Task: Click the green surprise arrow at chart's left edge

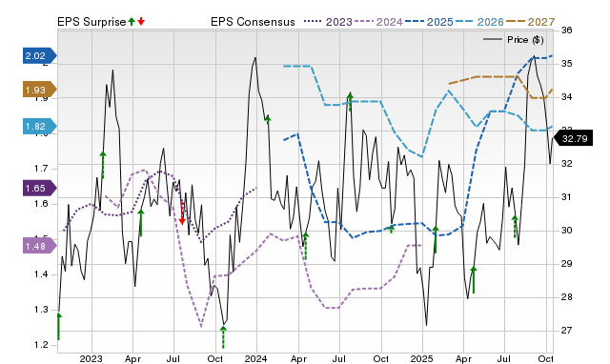Action: pyautogui.click(x=59, y=326)
